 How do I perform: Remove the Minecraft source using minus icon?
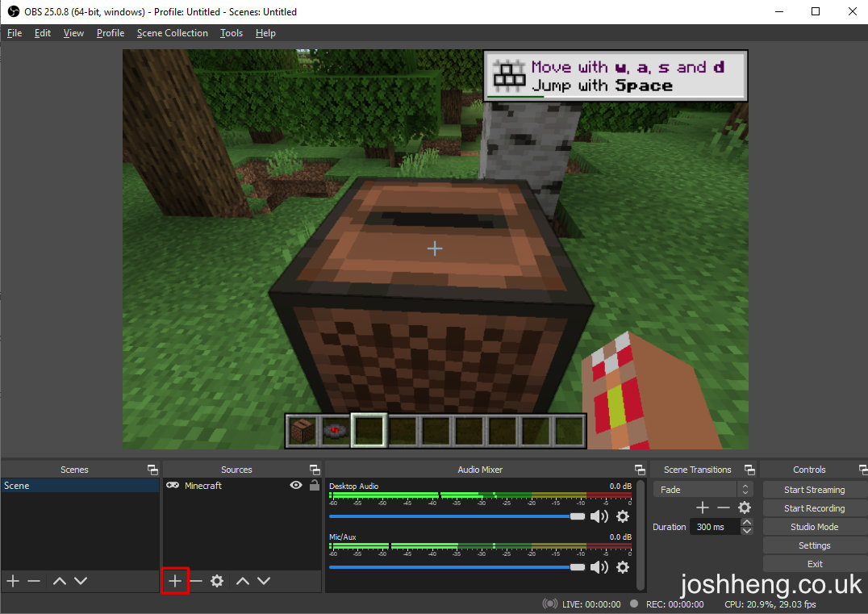coord(196,580)
